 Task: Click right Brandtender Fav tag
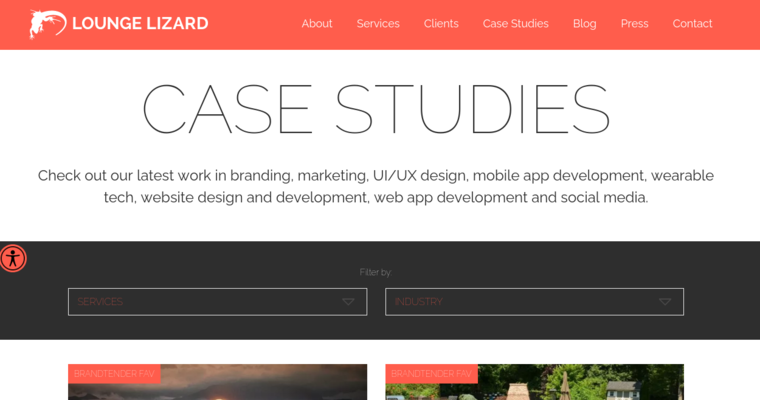point(431,374)
